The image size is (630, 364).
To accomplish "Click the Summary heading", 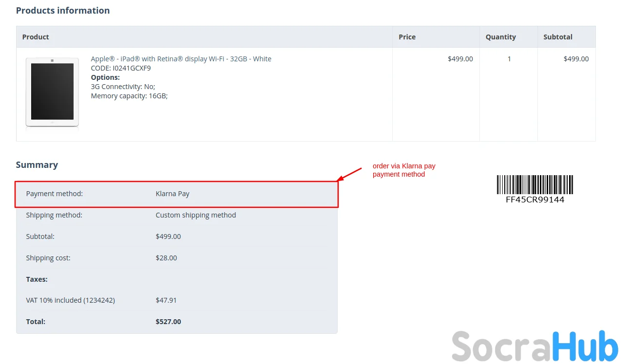I will [x=37, y=165].
